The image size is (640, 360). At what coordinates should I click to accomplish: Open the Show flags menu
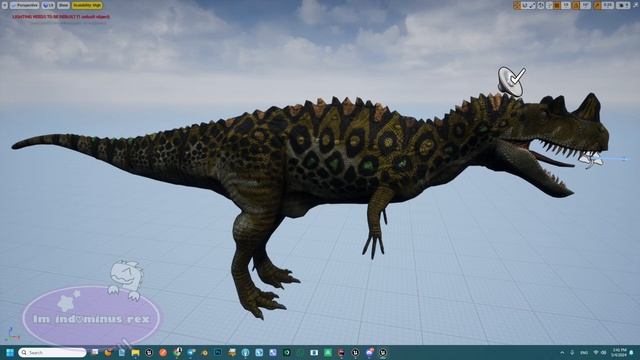click(63, 5)
